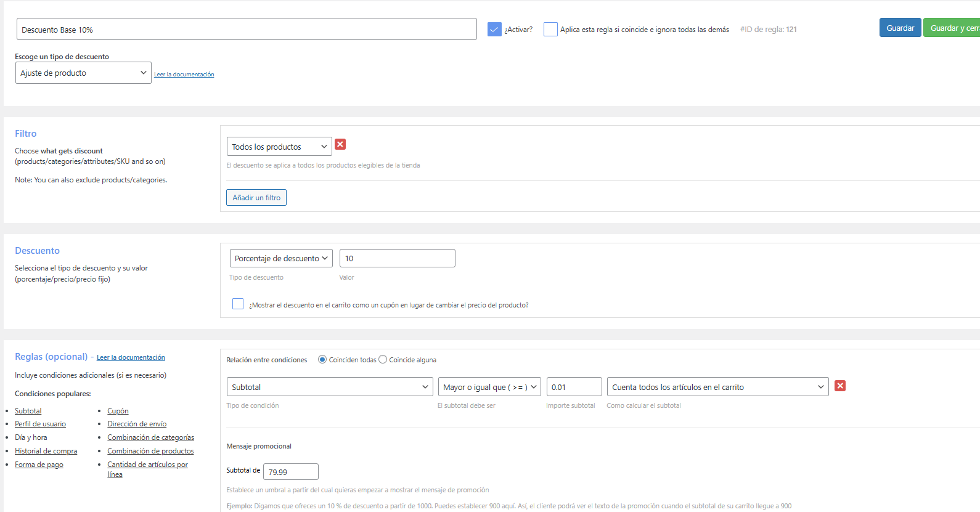
Task: Open 'Porcentaje de descuento' type dropdown
Action: pos(281,258)
